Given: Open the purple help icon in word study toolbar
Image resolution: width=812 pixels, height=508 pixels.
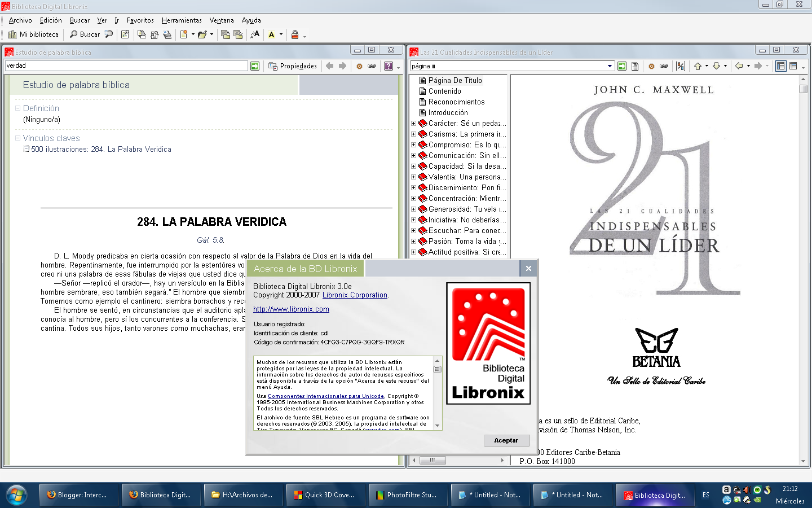Looking at the screenshot, I should 388,65.
